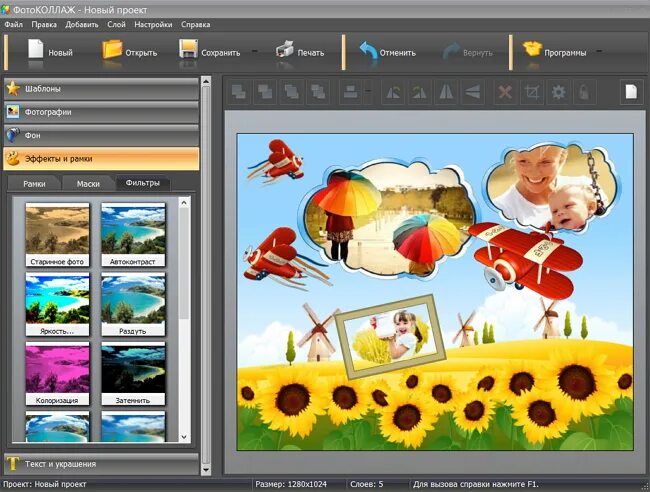650x492 pixels.
Task: Click the blank page icon above the canvas
Action: click(631, 92)
